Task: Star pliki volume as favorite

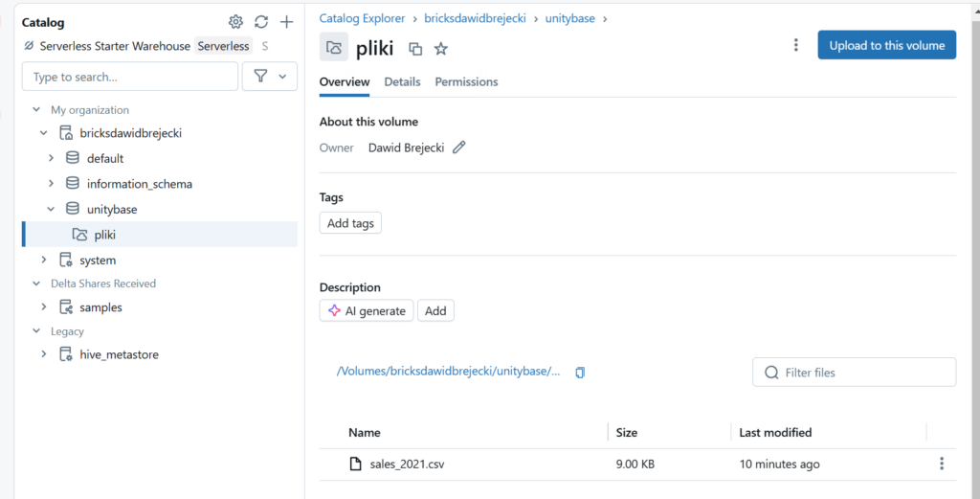Action: coord(441,48)
